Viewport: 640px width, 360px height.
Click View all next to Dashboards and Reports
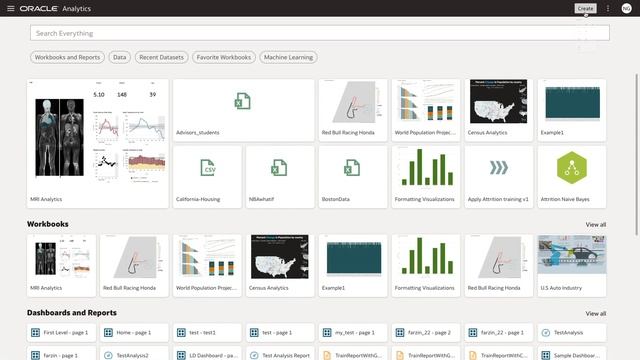[x=596, y=313]
